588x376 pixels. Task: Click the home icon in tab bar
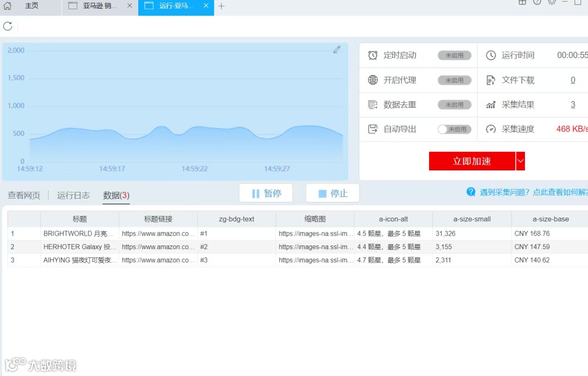coord(7,5)
